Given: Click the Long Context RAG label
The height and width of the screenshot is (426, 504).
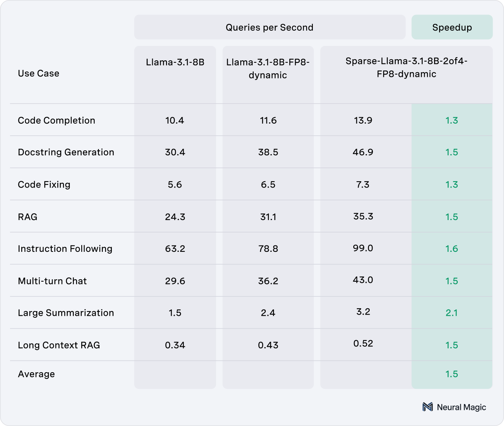Looking at the screenshot, I should 59,345.
